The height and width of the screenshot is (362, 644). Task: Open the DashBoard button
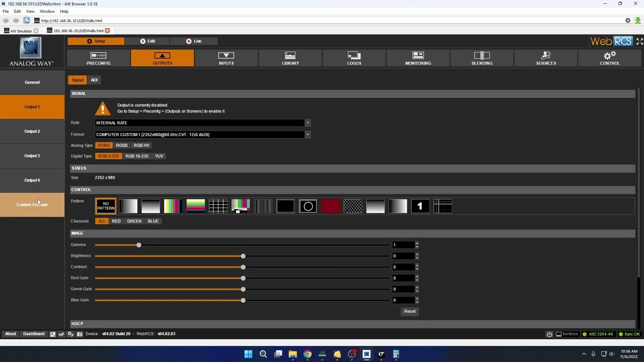click(34, 334)
